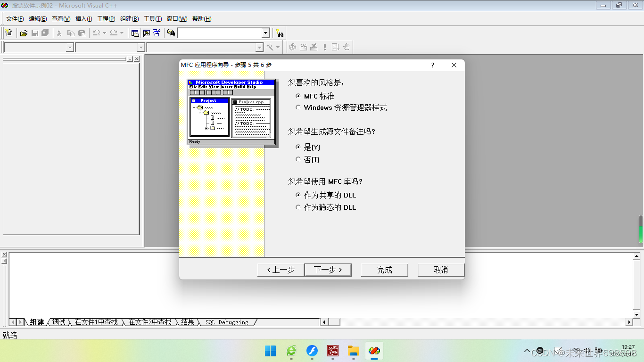The height and width of the screenshot is (362, 644).
Task: Click the WizardBar magic wand icon
Action: 270,47
